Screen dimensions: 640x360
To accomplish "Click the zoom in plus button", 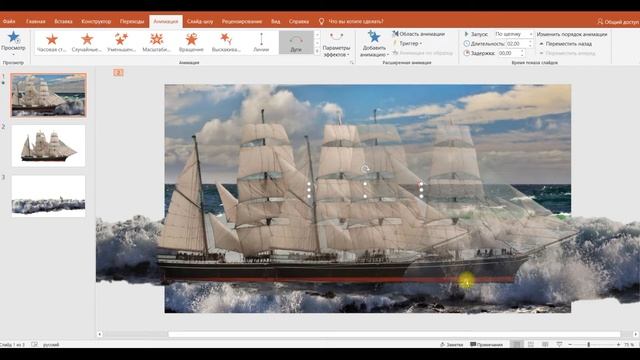I will point(619,344).
